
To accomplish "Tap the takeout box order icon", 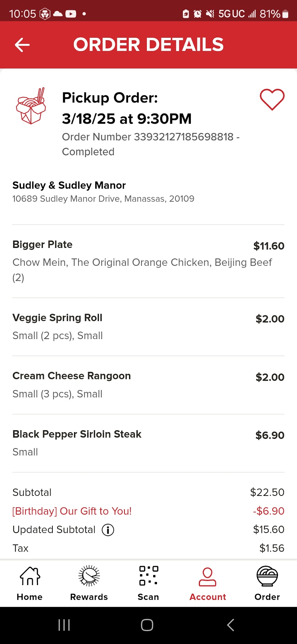I will coord(31,106).
